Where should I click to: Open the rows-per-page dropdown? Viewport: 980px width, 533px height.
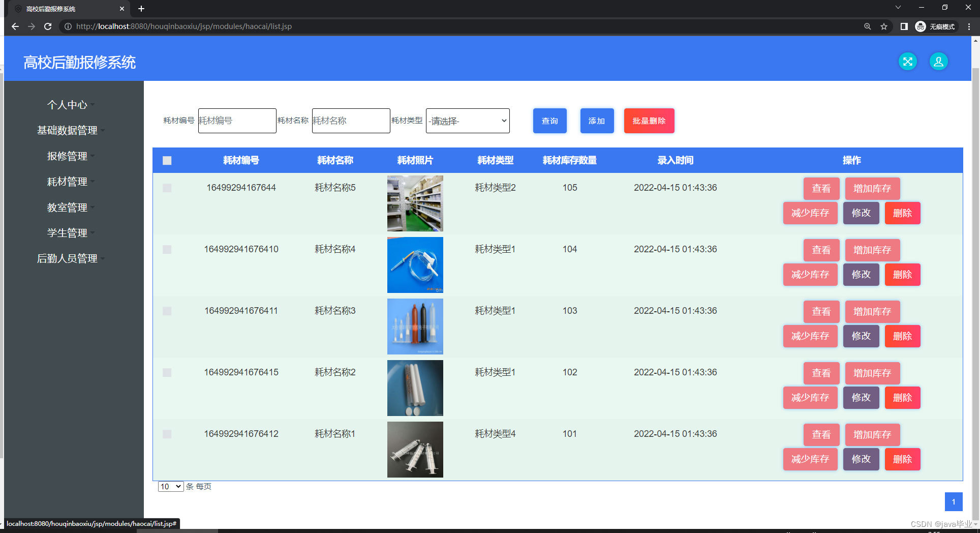(171, 487)
